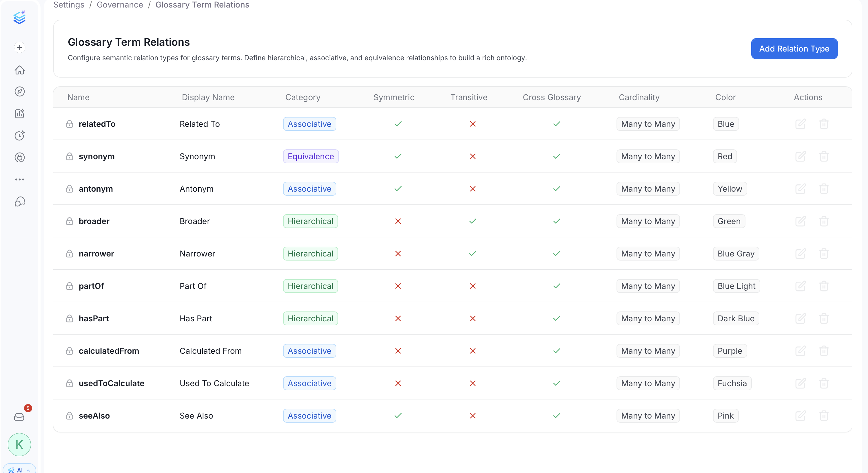Click the lock icon beside relatedTo
This screenshot has height=473, width=868.
click(x=70, y=124)
